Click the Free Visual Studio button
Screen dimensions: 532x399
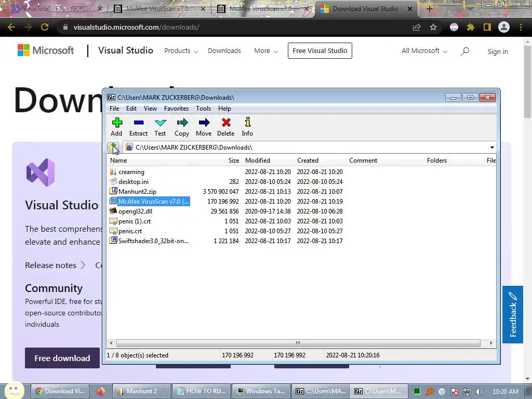pyautogui.click(x=320, y=50)
